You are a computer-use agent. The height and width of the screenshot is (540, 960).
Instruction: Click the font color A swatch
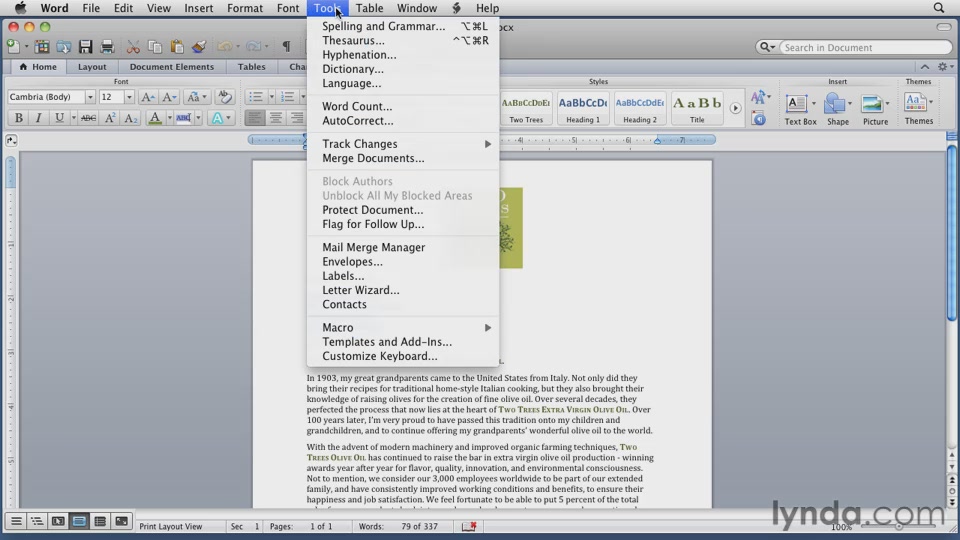click(155, 118)
